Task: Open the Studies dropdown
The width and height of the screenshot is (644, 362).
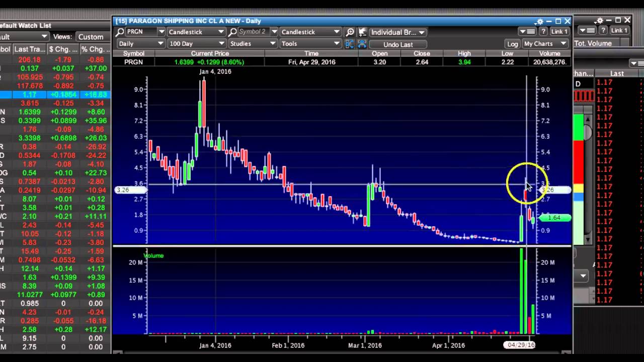Action: 253,44
